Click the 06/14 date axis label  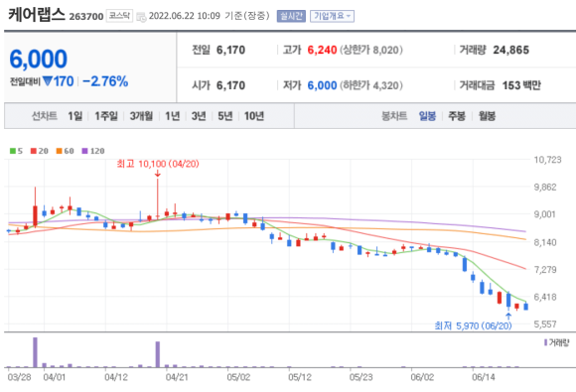(x=484, y=377)
